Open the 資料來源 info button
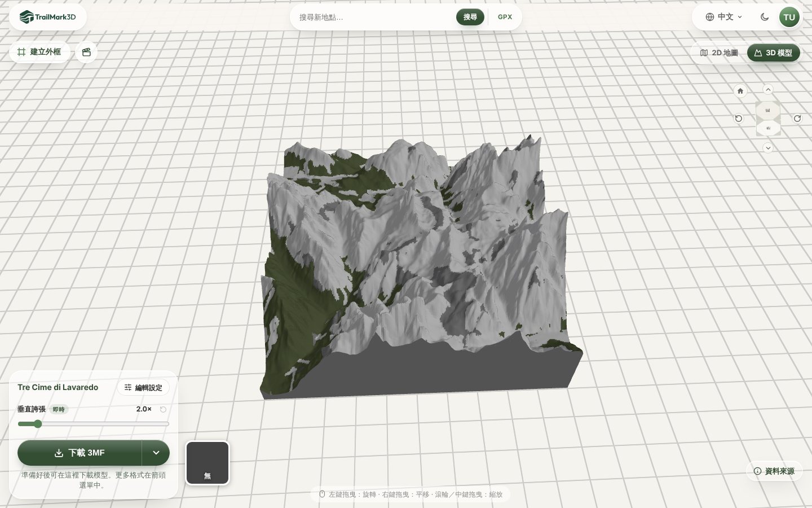The height and width of the screenshot is (508, 812). (x=774, y=471)
